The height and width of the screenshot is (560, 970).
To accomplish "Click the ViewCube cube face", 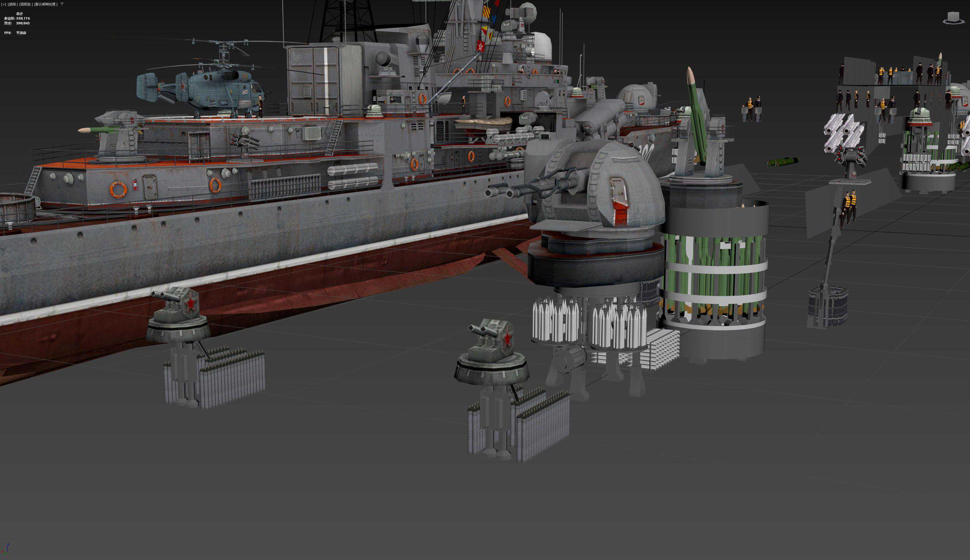I will pos(953,16).
